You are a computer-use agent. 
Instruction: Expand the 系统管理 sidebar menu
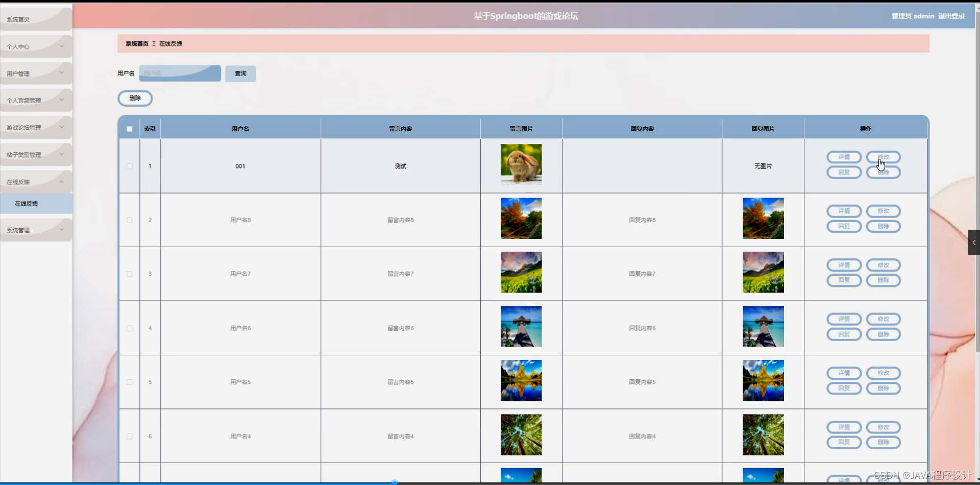[x=36, y=230]
